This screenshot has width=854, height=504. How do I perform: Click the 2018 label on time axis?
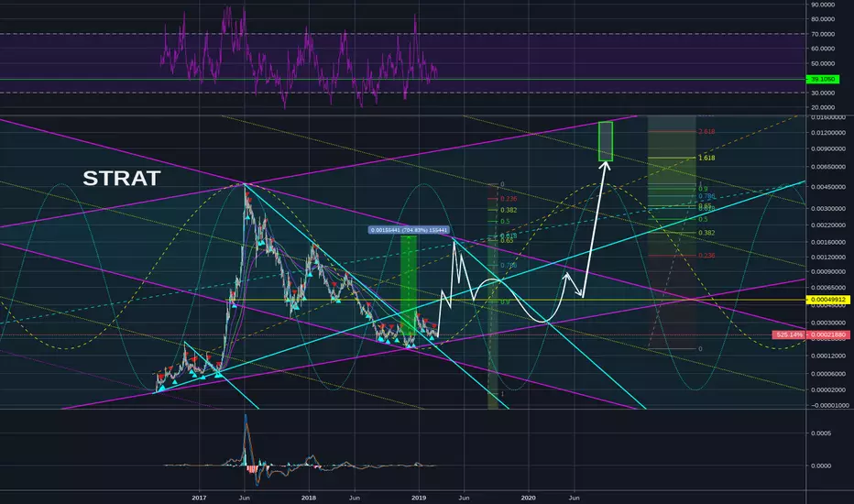point(308,498)
